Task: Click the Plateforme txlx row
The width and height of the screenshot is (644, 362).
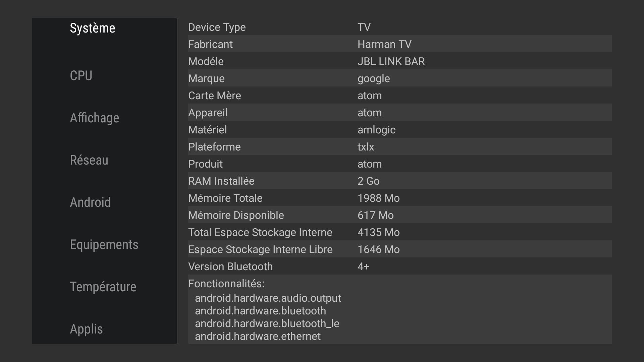Action: pyautogui.click(x=400, y=146)
